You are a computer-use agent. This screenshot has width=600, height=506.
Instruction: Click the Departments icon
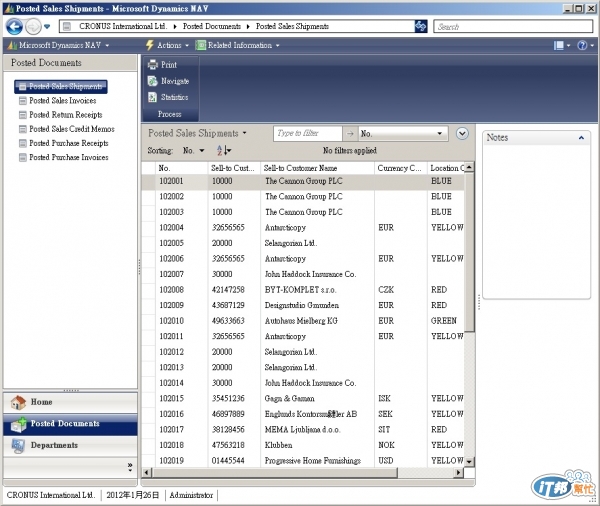tap(18, 446)
